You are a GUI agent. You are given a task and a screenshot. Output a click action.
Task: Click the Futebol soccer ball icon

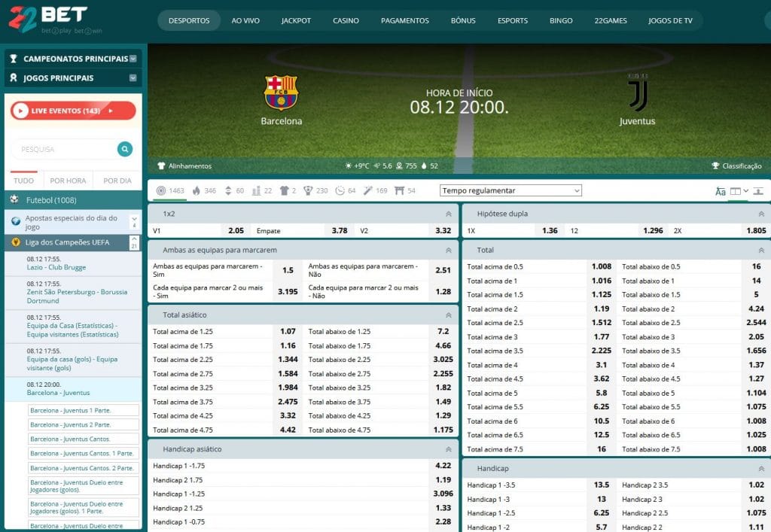coord(14,199)
